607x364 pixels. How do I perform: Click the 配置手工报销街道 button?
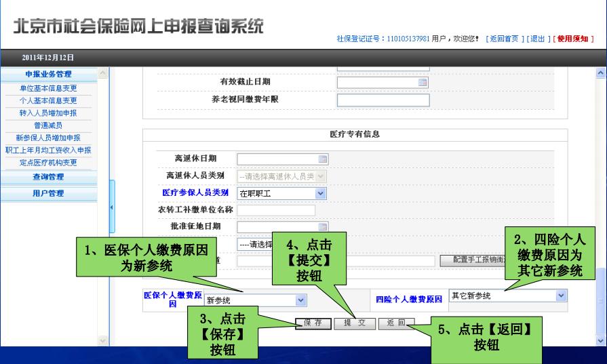click(x=473, y=260)
